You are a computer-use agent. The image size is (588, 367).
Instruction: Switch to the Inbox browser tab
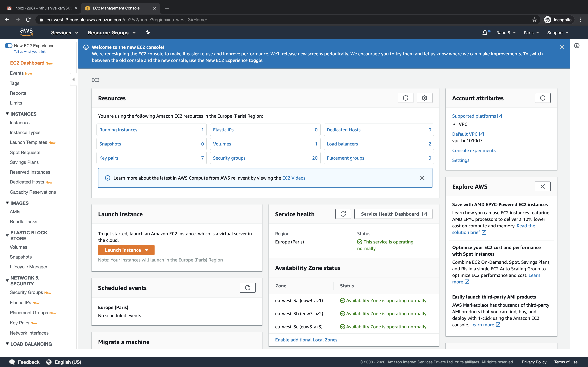[41, 8]
